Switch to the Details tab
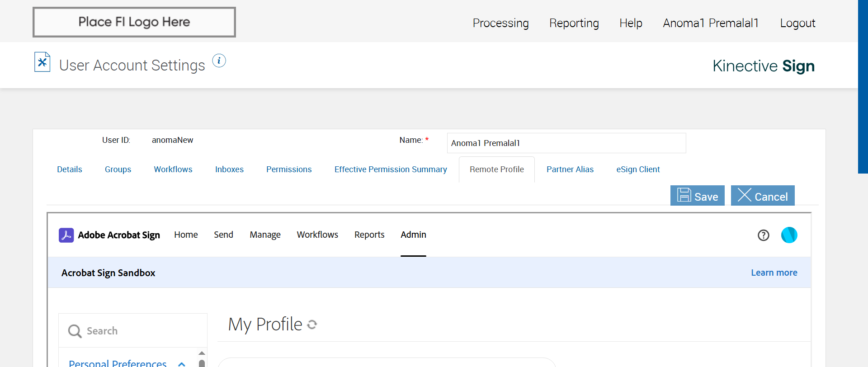Screen dimensions: 868x367 click(x=70, y=169)
